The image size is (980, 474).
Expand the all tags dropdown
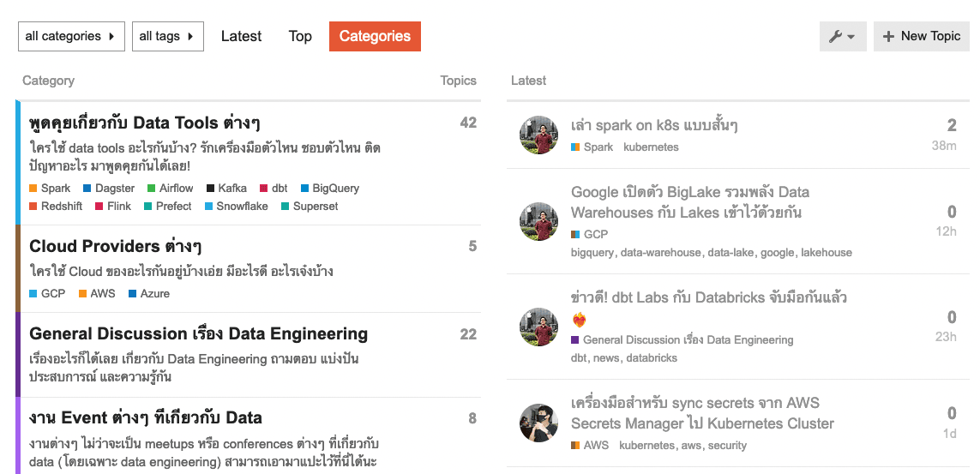pyautogui.click(x=167, y=36)
